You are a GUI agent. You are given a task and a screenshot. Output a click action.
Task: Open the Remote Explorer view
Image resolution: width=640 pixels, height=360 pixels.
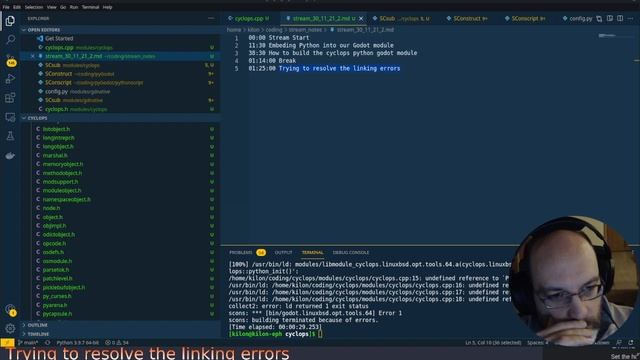10,117
